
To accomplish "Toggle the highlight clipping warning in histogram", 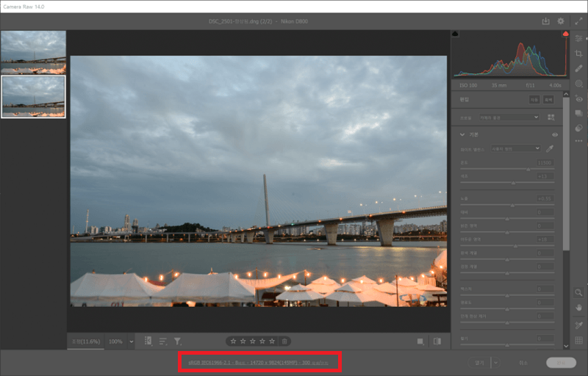I will [565, 35].
